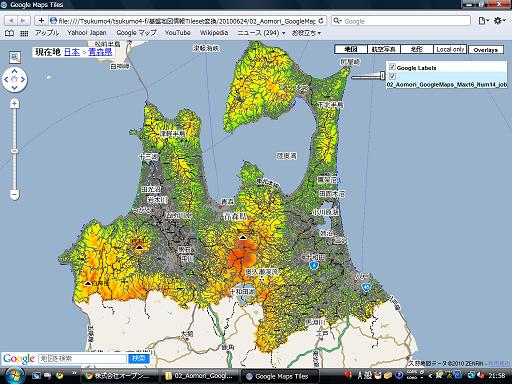This screenshot has width=512, height=384.
Task: Open the YouTube bookmark
Action: 178,33
